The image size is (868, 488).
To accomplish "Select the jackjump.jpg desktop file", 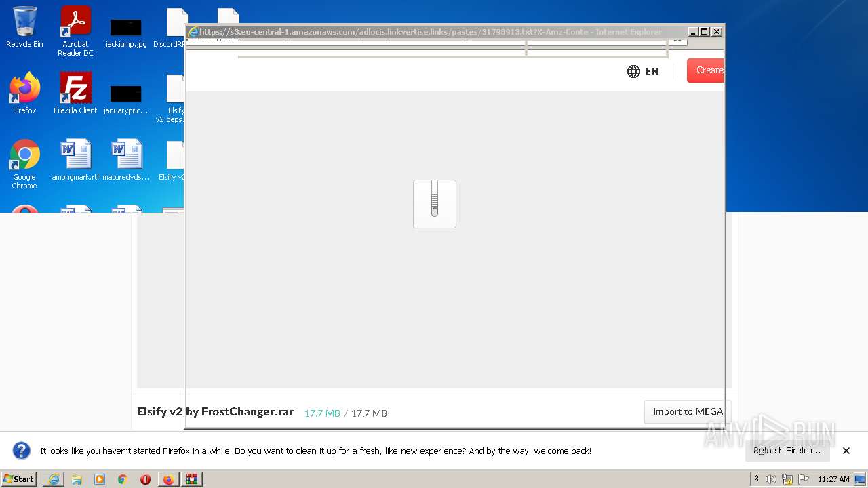I will [126, 31].
